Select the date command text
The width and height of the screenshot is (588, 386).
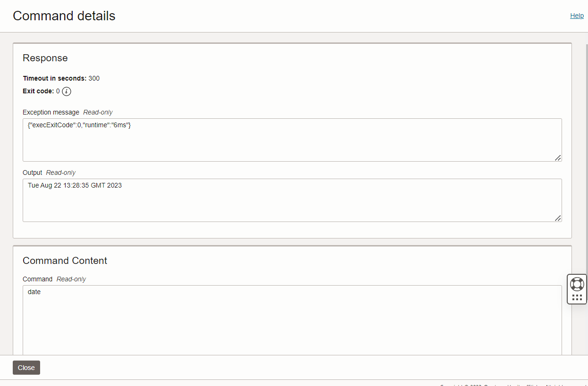tap(34, 292)
